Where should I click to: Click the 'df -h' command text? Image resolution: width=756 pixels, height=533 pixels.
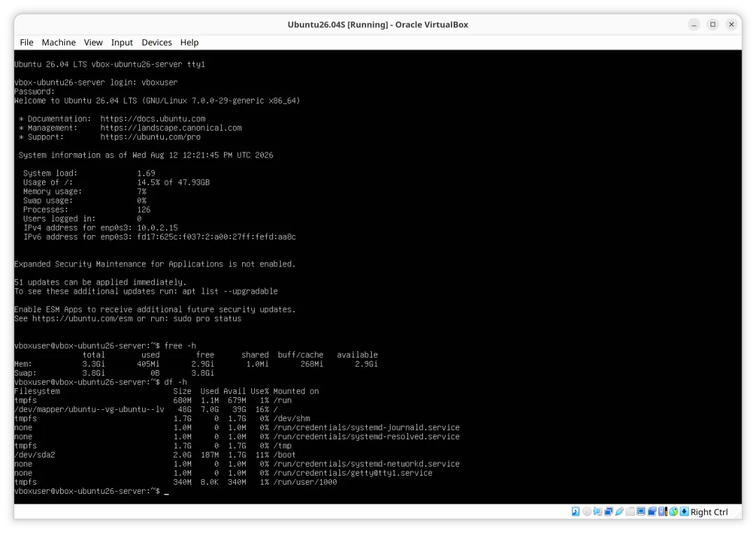tap(176, 382)
